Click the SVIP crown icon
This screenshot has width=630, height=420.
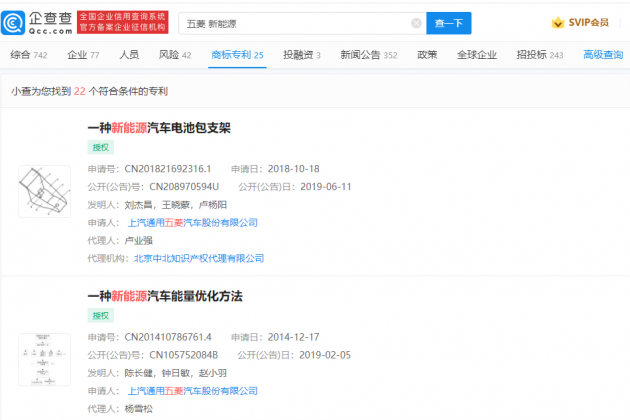click(558, 23)
